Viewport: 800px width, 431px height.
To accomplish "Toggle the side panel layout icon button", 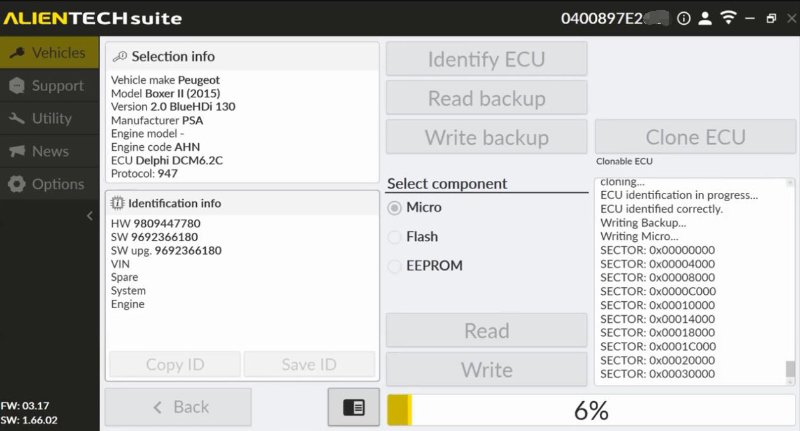I will pyautogui.click(x=354, y=407).
